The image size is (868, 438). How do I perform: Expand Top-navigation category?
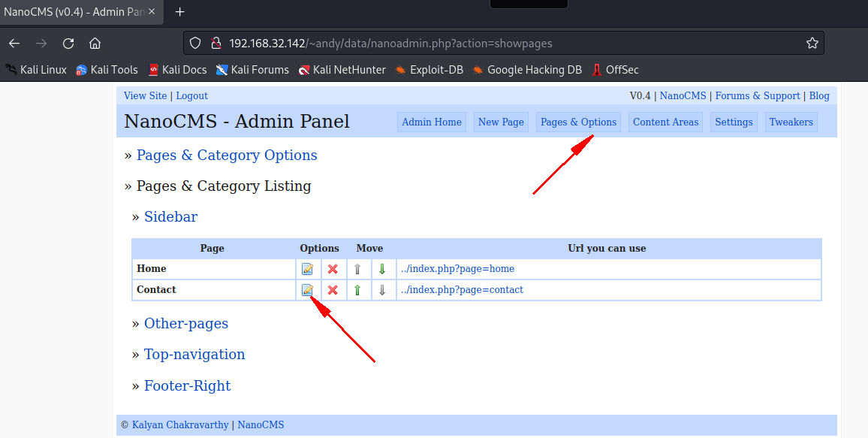pos(194,355)
